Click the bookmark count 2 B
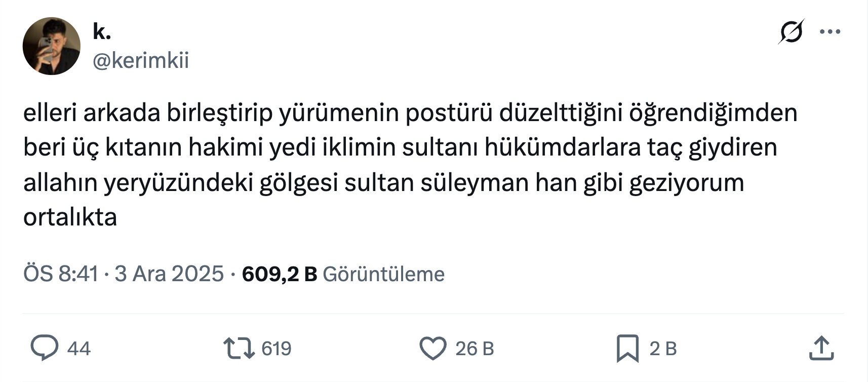 click(x=663, y=349)
